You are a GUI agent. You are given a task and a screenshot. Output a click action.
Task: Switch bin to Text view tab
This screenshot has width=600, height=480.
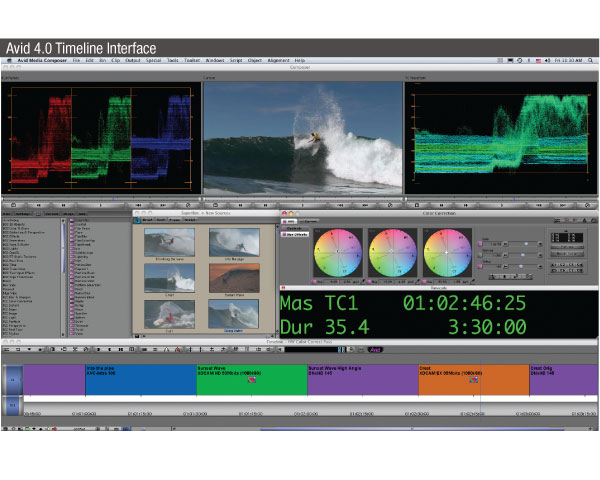coord(161,220)
